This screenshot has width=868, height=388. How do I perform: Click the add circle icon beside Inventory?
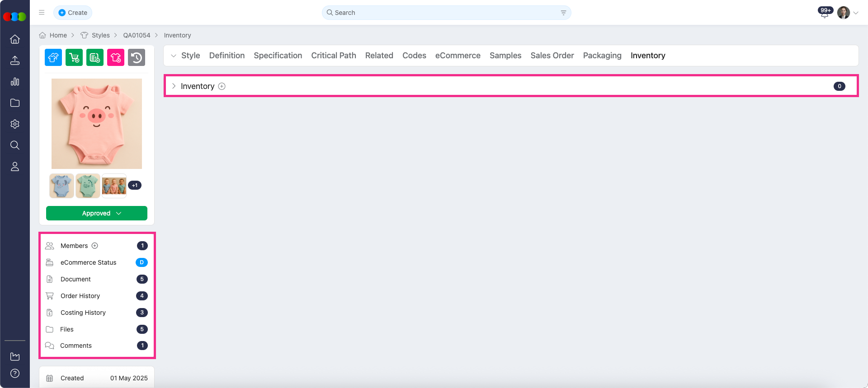(x=222, y=86)
